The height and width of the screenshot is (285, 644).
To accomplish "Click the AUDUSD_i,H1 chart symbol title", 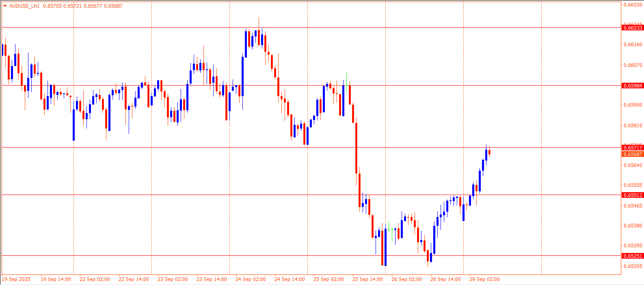I will pyautogui.click(x=24, y=6).
